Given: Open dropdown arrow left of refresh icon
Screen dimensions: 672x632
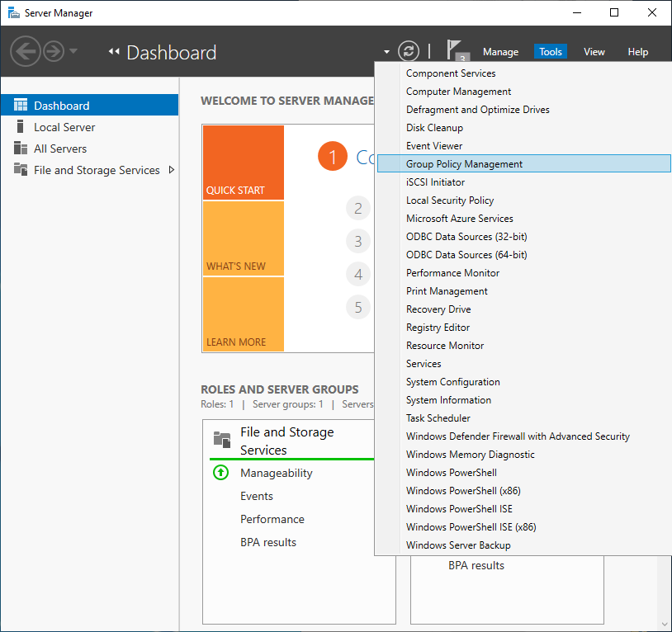Looking at the screenshot, I should 387,52.
